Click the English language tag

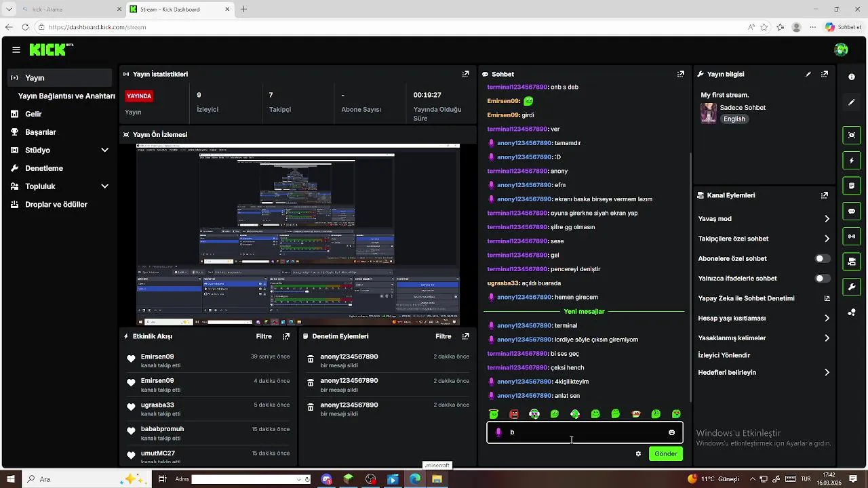[x=734, y=119]
